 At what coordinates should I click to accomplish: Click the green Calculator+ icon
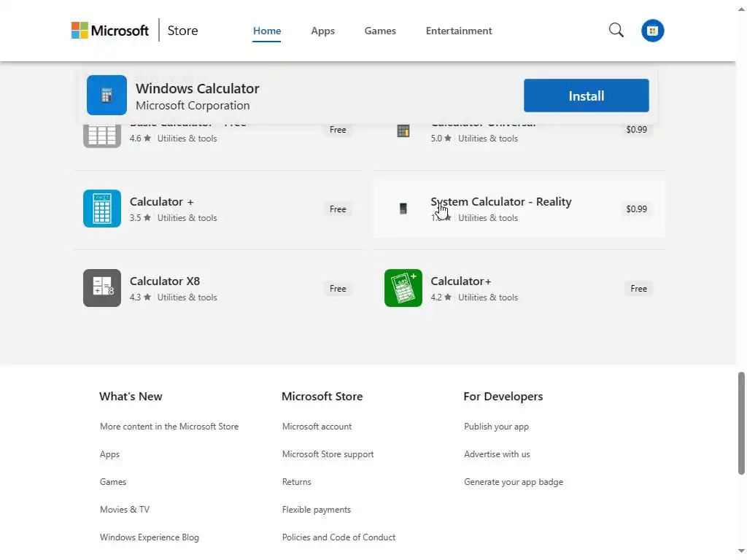(403, 288)
